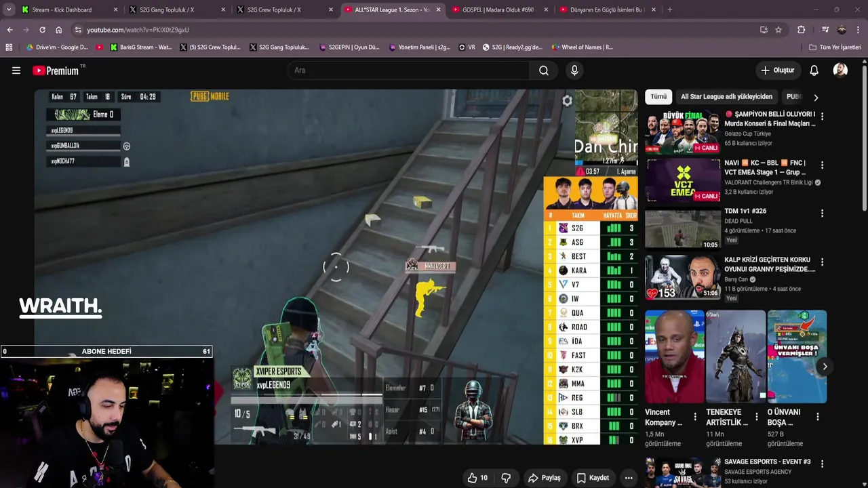Viewport: 868px width, 488px height.
Task: Open YouTube guide hamburger menu
Action: (16, 70)
